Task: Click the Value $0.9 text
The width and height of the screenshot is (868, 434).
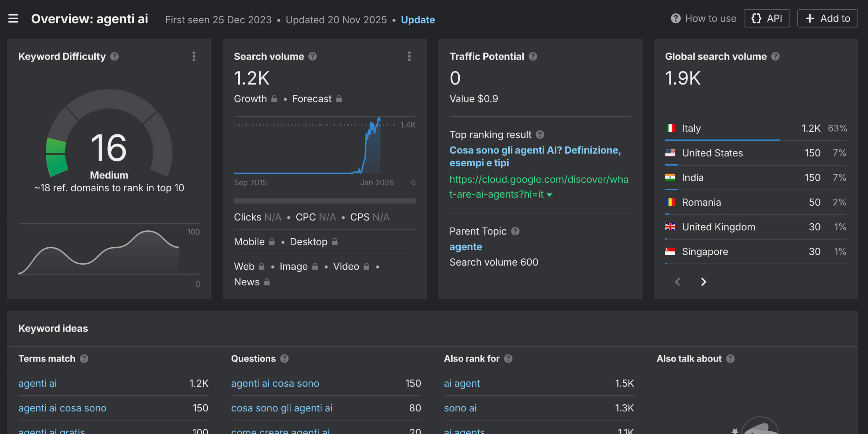Action: pyautogui.click(x=474, y=99)
